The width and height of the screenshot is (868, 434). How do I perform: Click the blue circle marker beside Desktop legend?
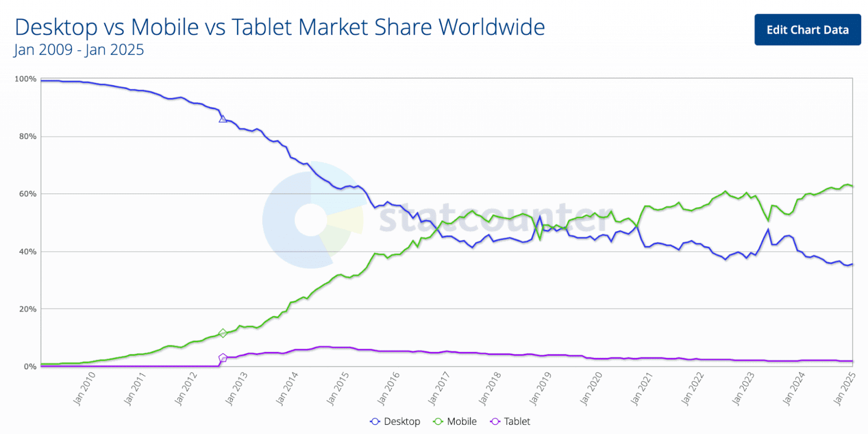point(375,421)
